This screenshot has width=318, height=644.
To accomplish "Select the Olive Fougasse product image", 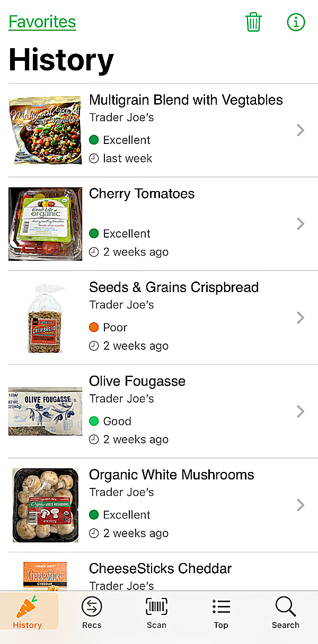I will [46, 411].
